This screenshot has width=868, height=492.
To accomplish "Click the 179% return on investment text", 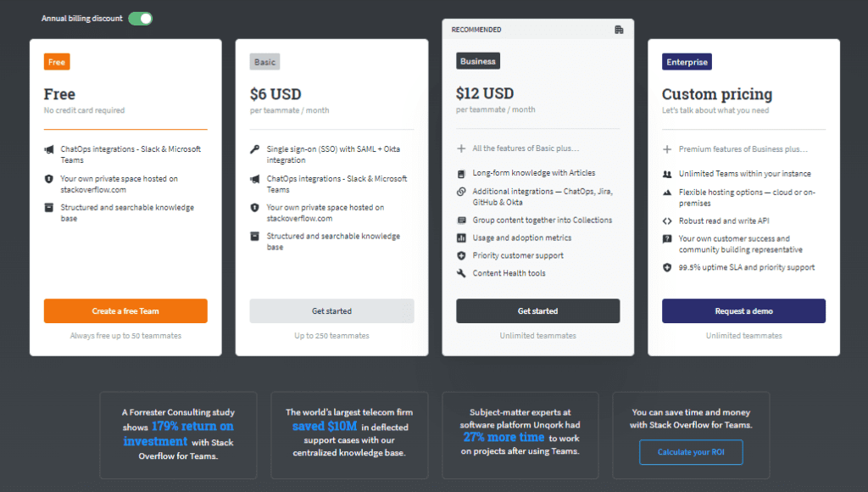I will tap(178, 433).
